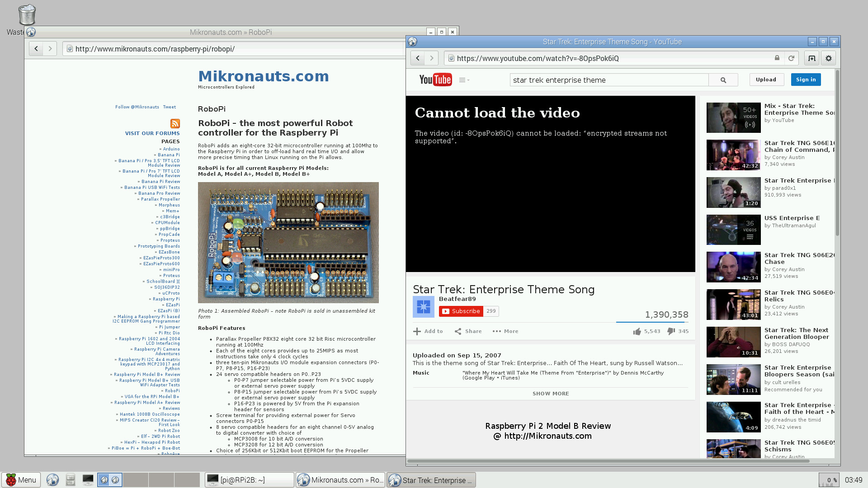Go back in the YouTube browser window

[418, 58]
